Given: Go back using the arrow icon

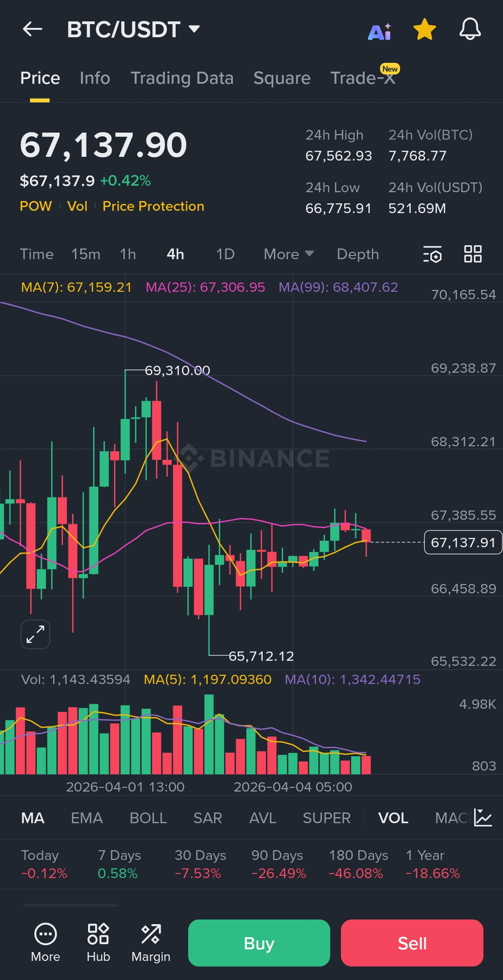Looking at the screenshot, I should [x=33, y=29].
